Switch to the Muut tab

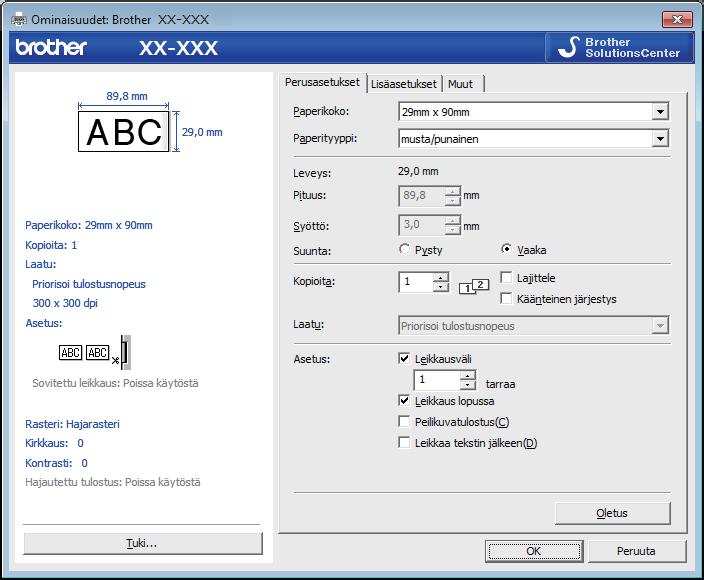pos(461,84)
